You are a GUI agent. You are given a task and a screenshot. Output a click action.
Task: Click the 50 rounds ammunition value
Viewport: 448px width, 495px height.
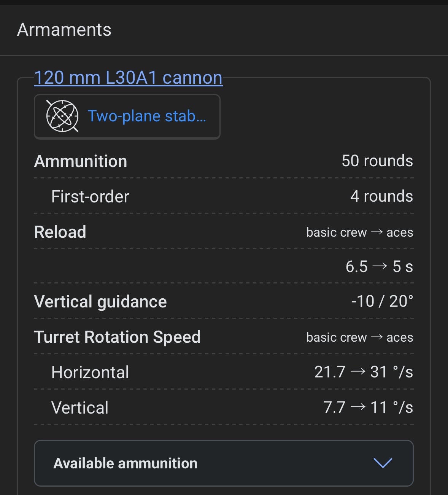(x=377, y=161)
